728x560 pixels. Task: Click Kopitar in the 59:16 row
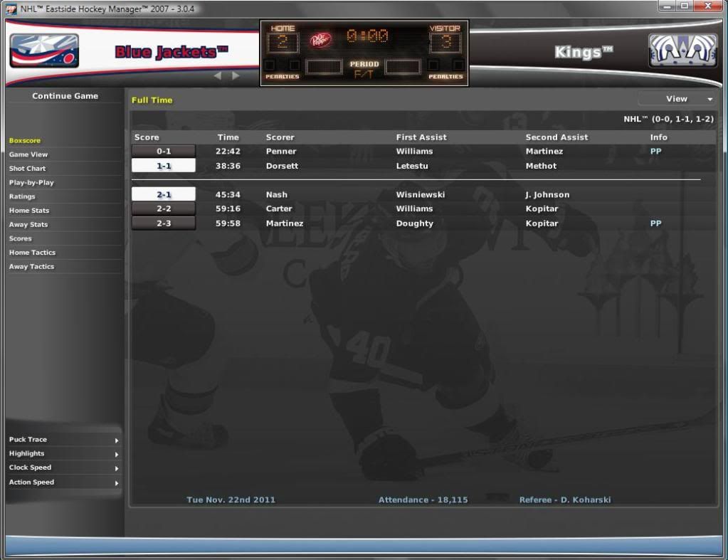pyautogui.click(x=542, y=209)
